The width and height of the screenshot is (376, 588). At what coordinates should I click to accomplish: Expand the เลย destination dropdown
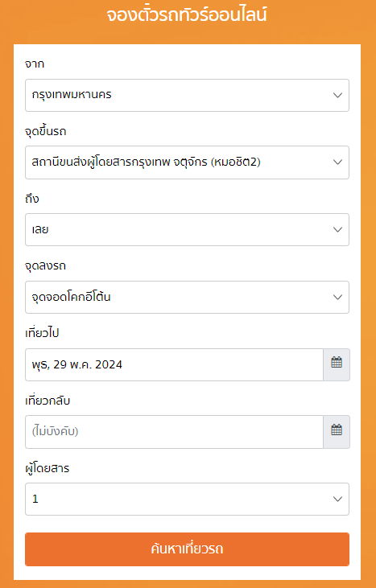(x=188, y=229)
